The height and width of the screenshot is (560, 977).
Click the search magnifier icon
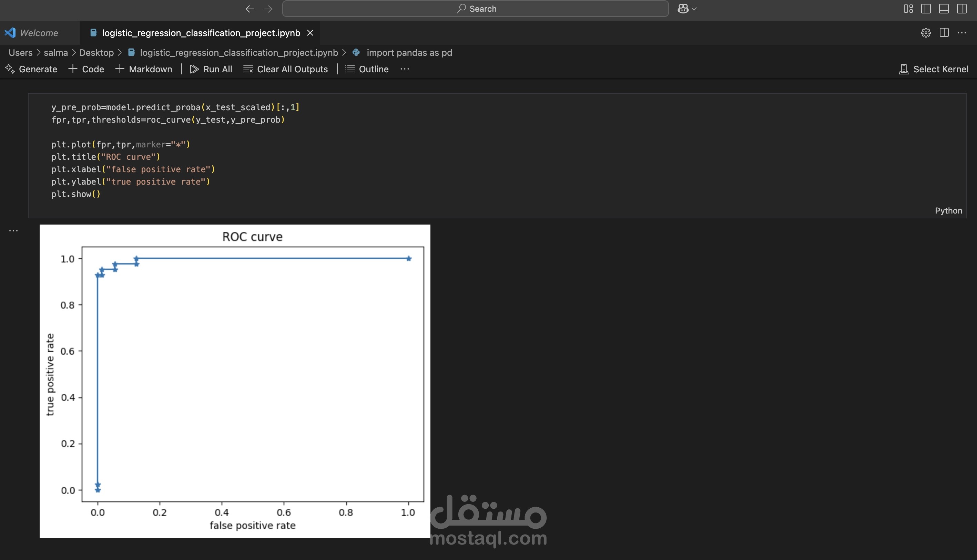461,9
